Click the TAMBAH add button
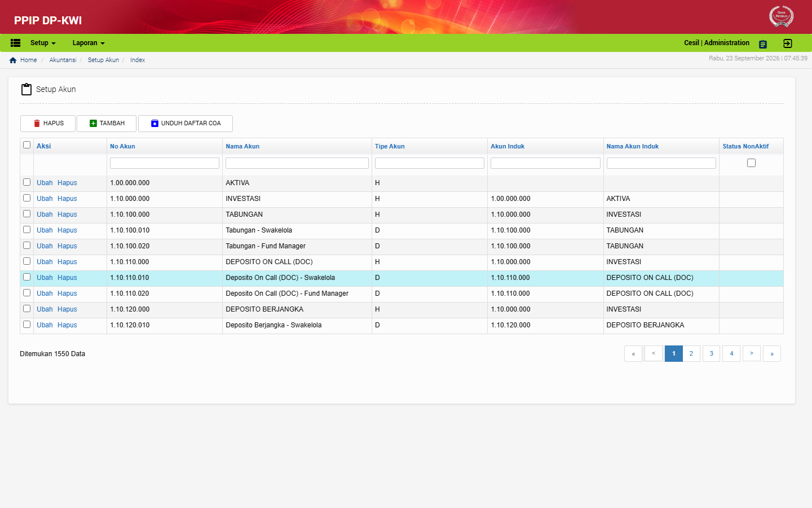This screenshot has width=812, height=508. click(107, 124)
